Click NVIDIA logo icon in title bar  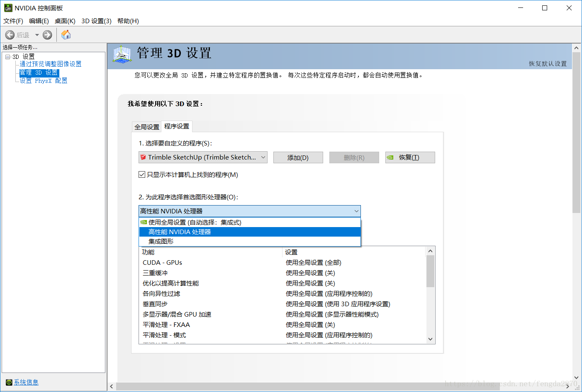point(8,8)
